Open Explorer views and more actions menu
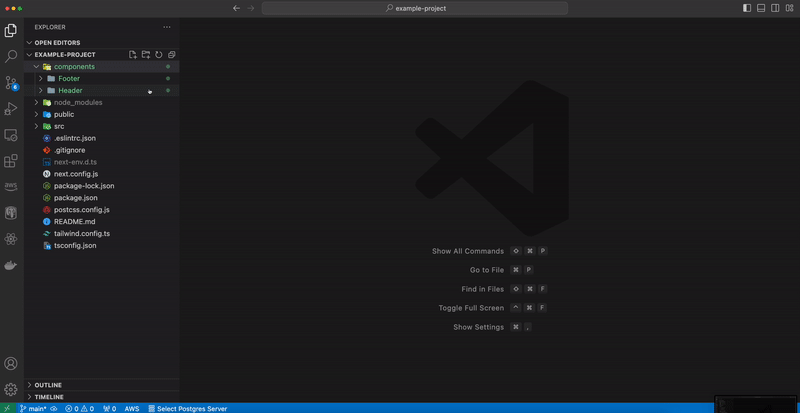The height and width of the screenshot is (413, 800). (x=167, y=27)
